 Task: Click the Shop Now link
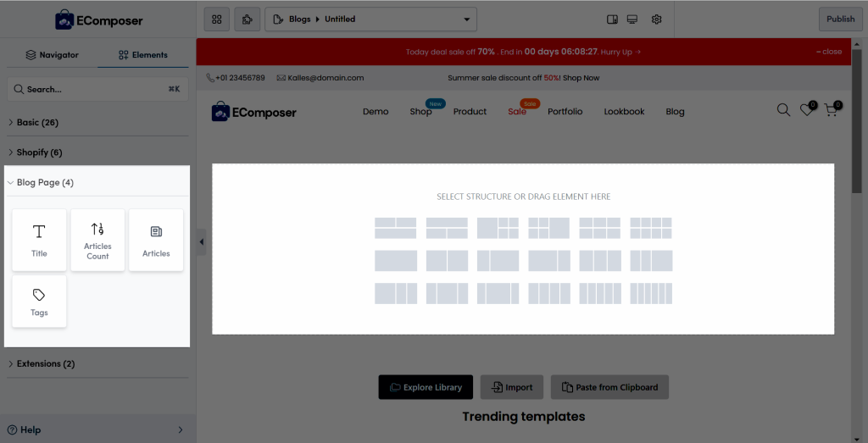click(581, 78)
